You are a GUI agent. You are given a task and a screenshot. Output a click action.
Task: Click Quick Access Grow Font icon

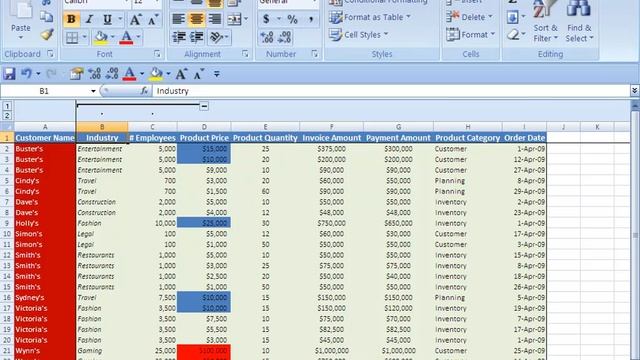[x=181, y=74]
